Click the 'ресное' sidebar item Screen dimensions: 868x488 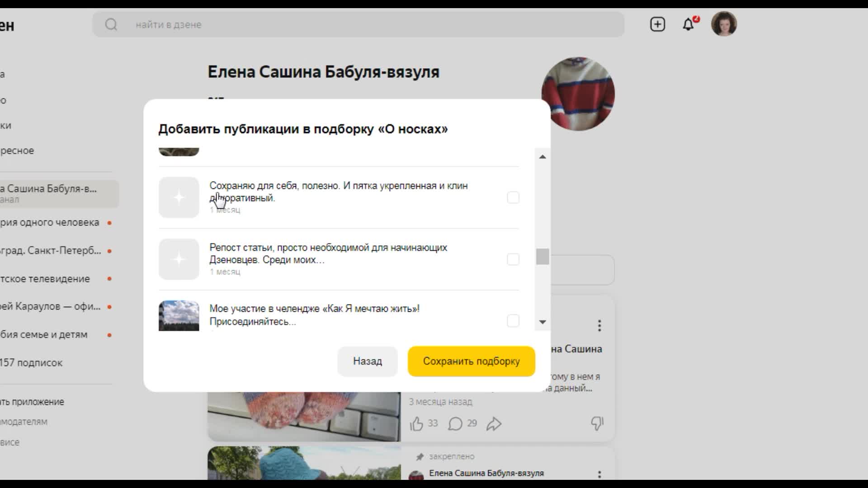[17, 150]
